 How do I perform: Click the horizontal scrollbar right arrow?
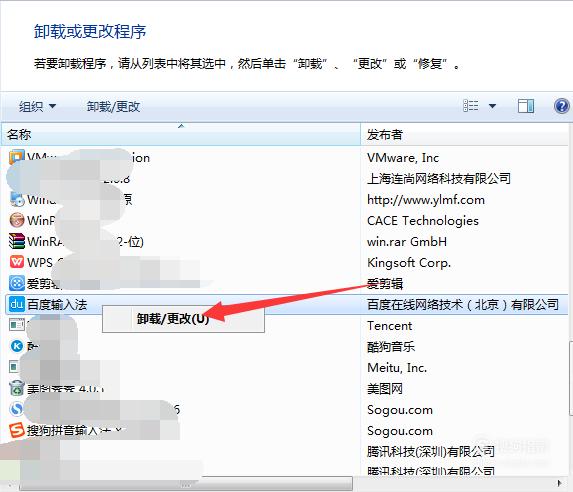(559, 484)
